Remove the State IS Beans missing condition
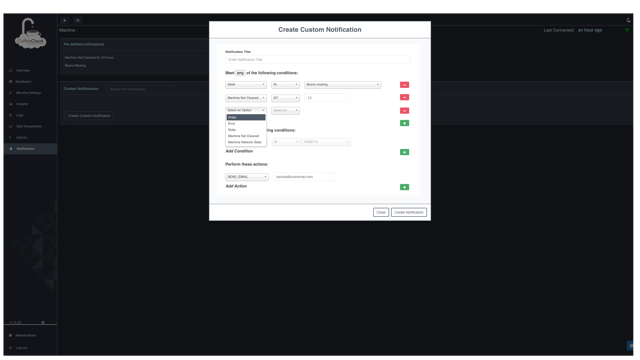 (404, 85)
